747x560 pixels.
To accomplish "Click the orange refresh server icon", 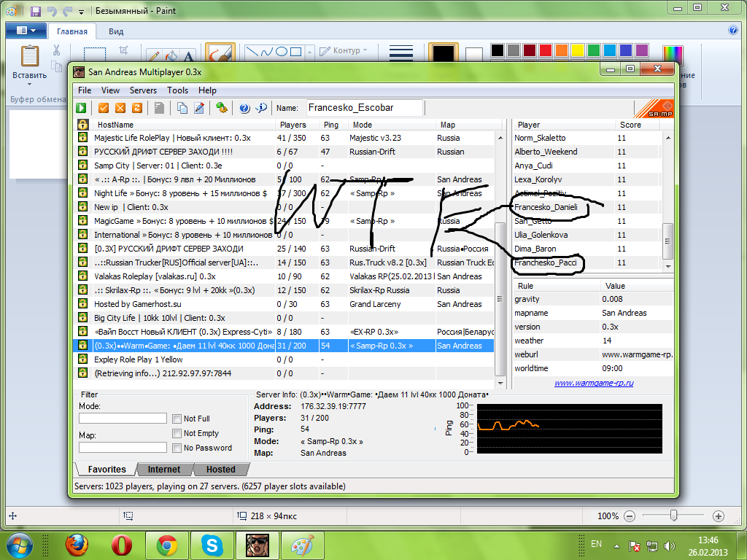I will tap(137, 108).
